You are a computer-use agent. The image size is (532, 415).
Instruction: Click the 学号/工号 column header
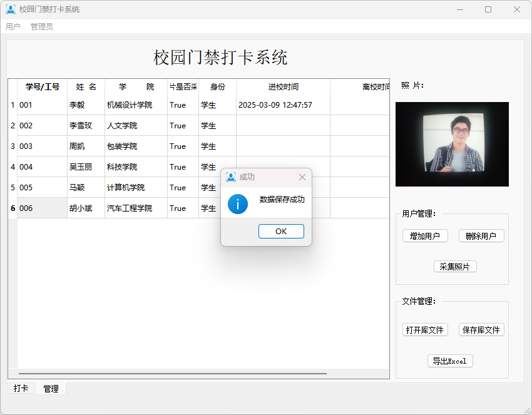click(42, 87)
